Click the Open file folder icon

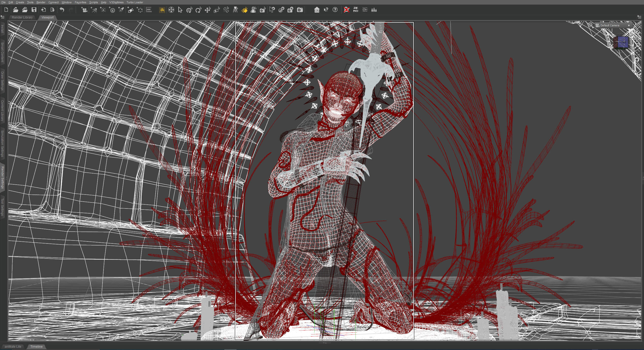pyautogui.click(x=15, y=10)
